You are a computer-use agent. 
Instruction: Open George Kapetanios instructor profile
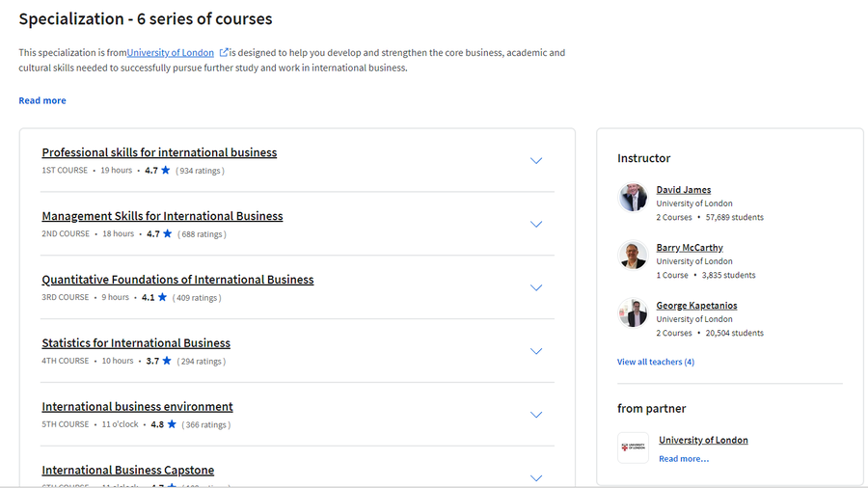tap(697, 306)
